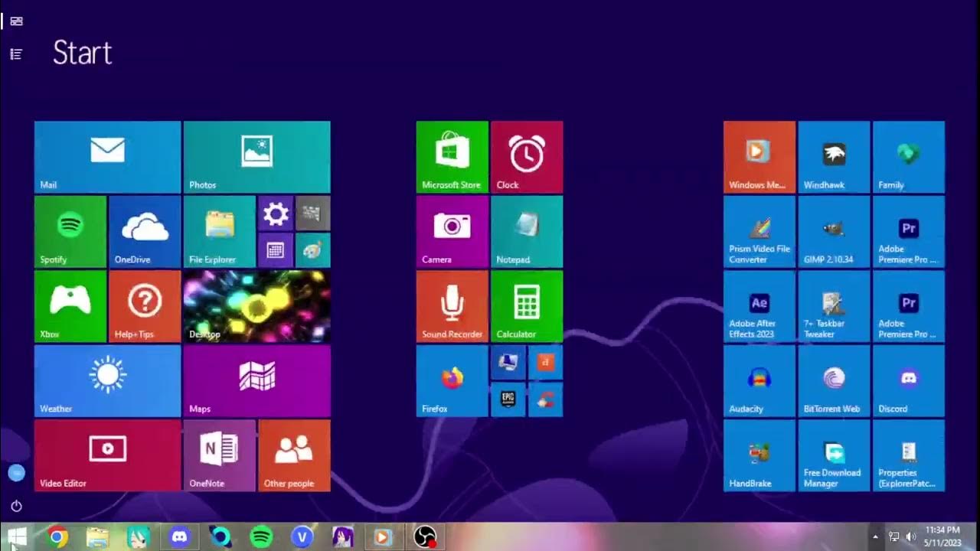Open Discord from the taskbar
The height and width of the screenshot is (551, 980).
pos(179,537)
